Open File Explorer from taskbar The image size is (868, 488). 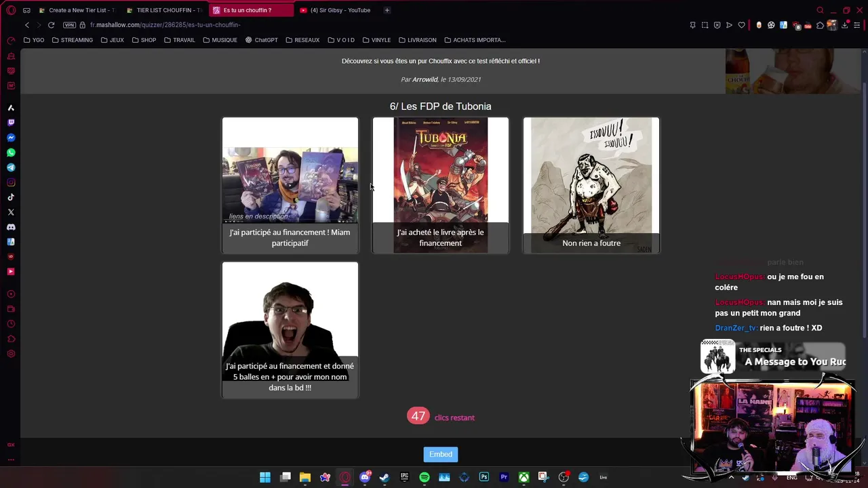tap(305, 477)
